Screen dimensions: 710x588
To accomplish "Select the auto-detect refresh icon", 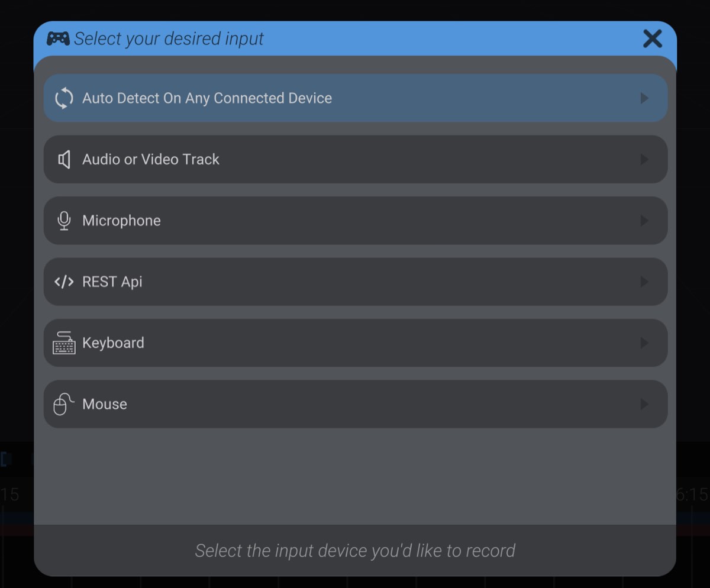I will point(64,98).
